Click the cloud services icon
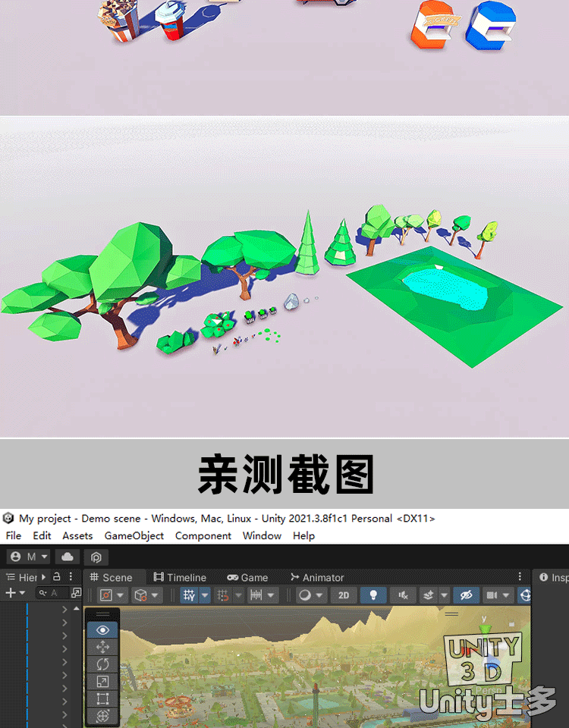The image size is (569, 728). tap(68, 557)
